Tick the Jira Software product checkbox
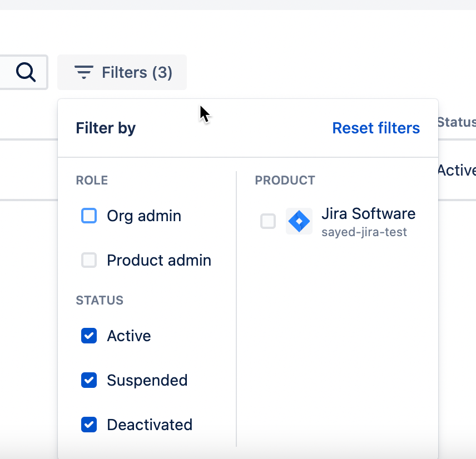The image size is (476, 459). click(x=268, y=221)
